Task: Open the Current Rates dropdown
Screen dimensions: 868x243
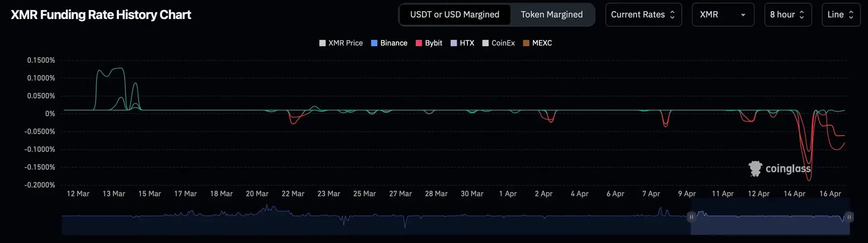Action: point(643,14)
